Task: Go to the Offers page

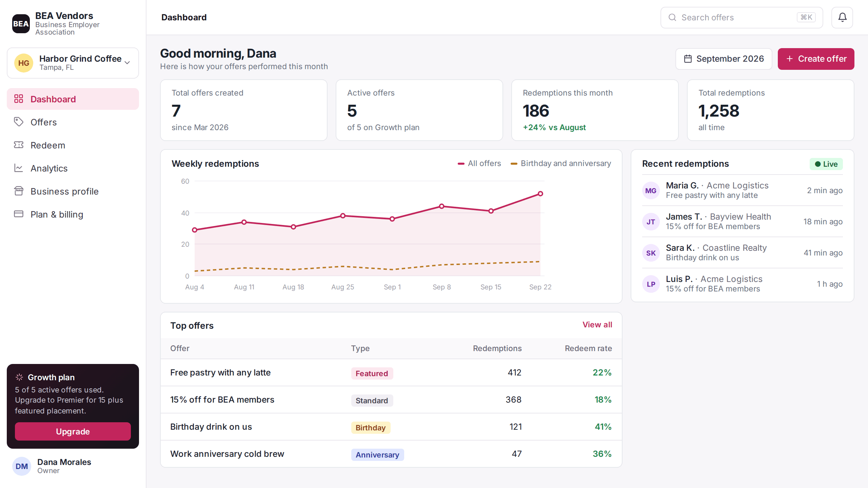Action: click(x=73, y=122)
